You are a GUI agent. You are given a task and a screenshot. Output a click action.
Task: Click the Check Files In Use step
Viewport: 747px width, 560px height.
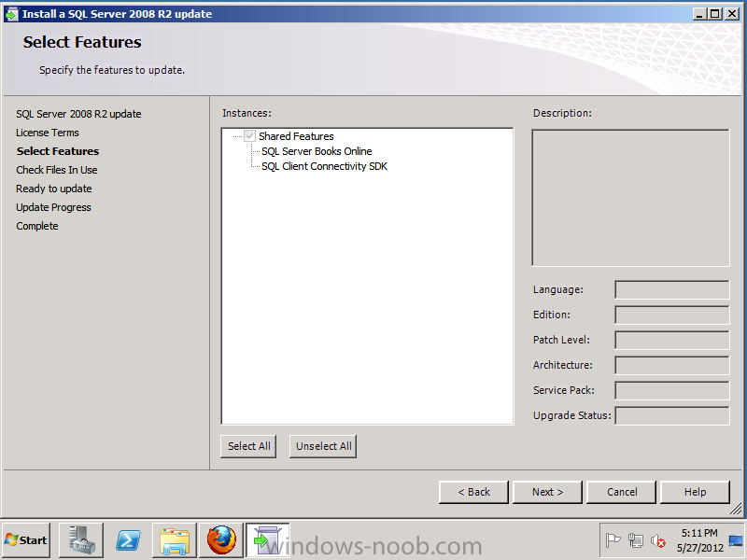57,170
